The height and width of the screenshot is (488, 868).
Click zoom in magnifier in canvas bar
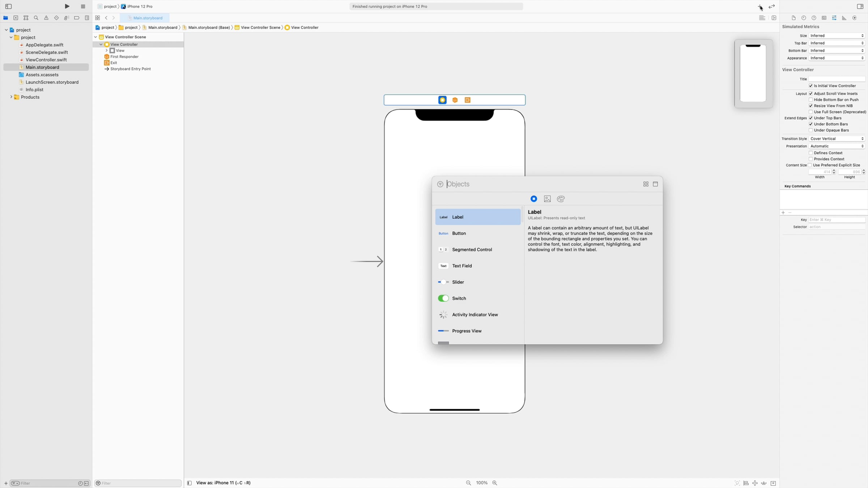[x=494, y=483]
